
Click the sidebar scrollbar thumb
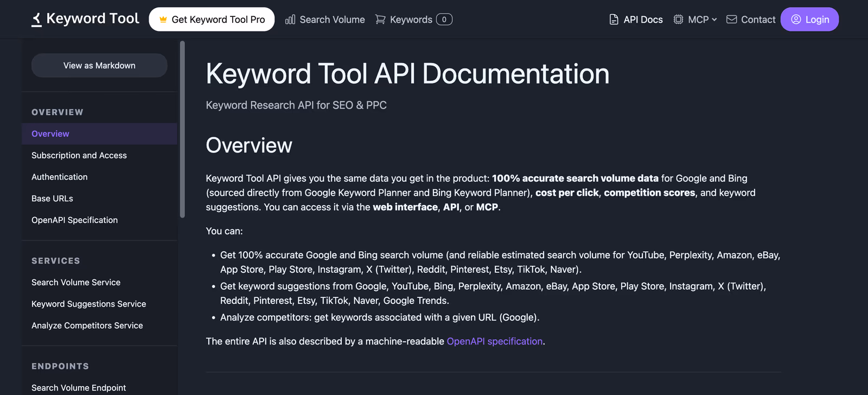(x=182, y=129)
